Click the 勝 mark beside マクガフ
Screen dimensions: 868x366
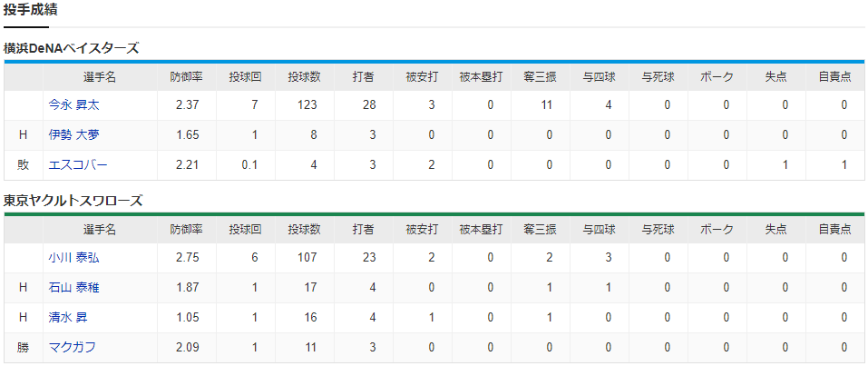point(23,348)
